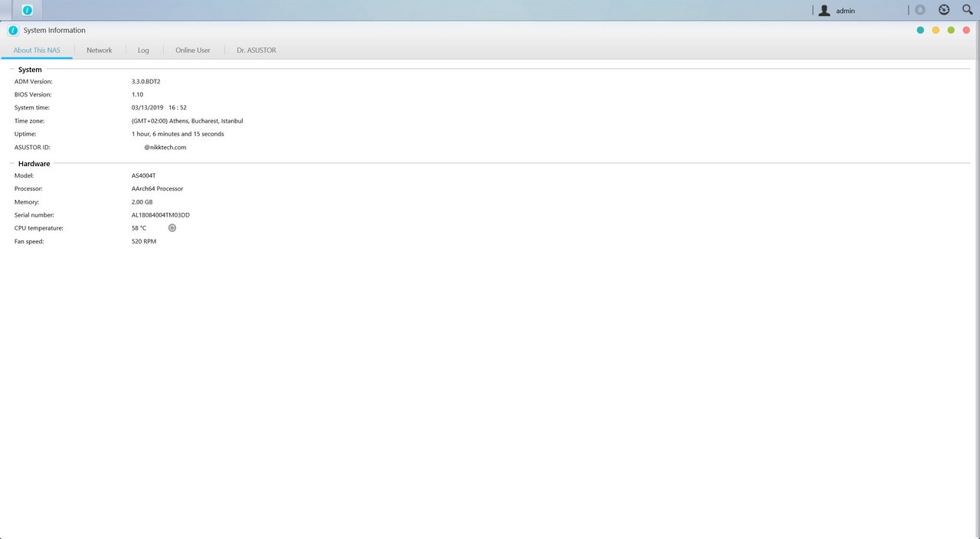Screen dimensions: 980x539
Task: Click the system date 03/13/2019
Action: pyautogui.click(x=147, y=108)
